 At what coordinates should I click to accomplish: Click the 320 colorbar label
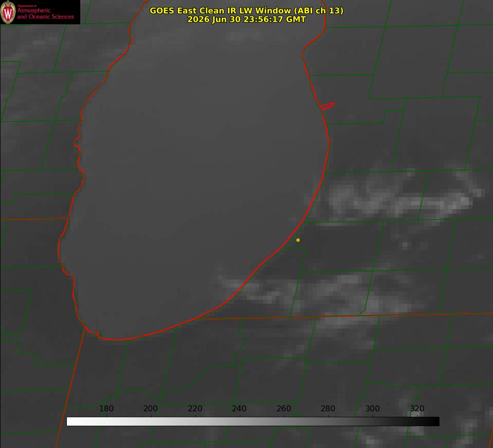[417, 408]
